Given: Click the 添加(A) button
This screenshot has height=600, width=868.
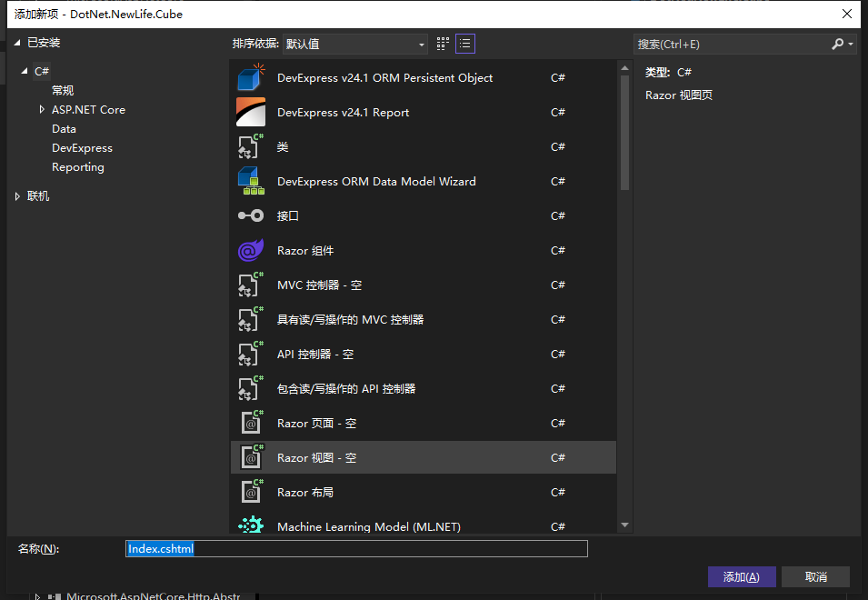Looking at the screenshot, I should (742, 576).
